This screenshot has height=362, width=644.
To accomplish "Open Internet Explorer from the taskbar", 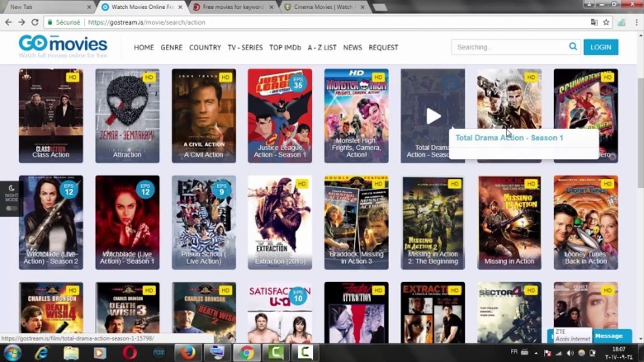I will pyautogui.click(x=42, y=353).
